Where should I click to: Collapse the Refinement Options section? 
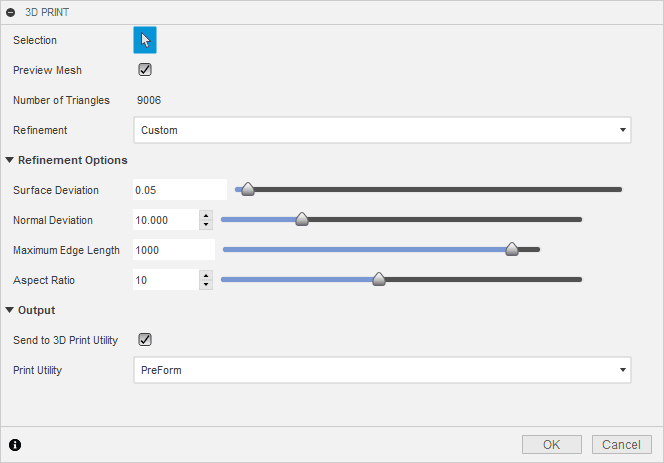10,160
